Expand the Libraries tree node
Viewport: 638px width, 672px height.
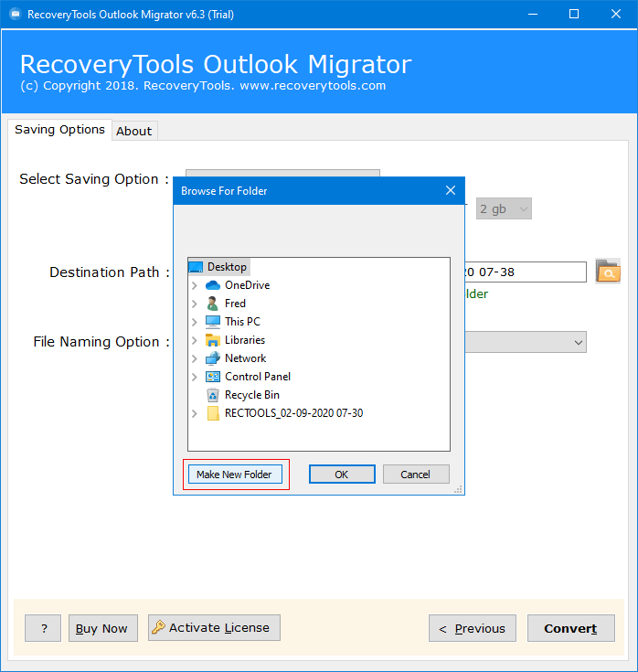click(x=194, y=340)
